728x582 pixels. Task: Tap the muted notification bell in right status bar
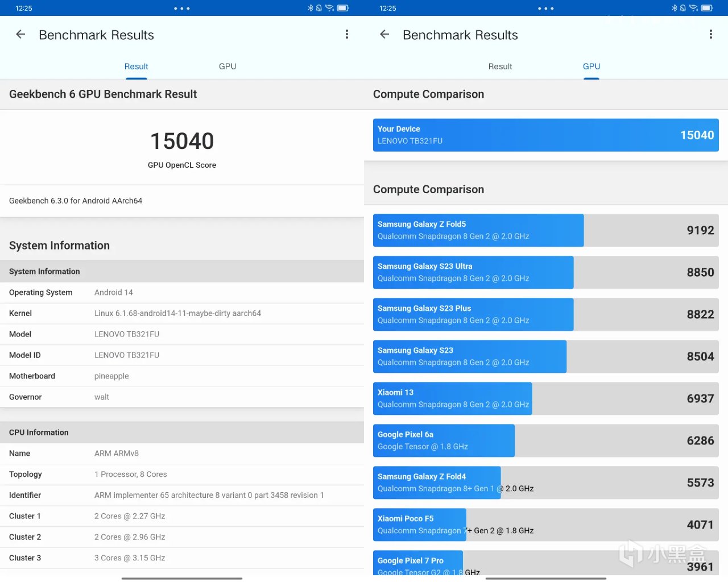point(683,8)
